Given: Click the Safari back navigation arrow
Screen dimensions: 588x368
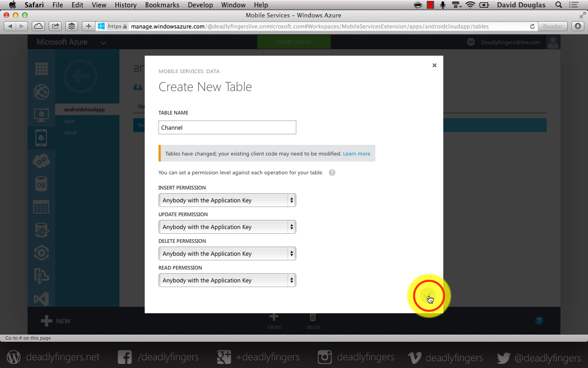Looking at the screenshot, I should tap(10, 26).
